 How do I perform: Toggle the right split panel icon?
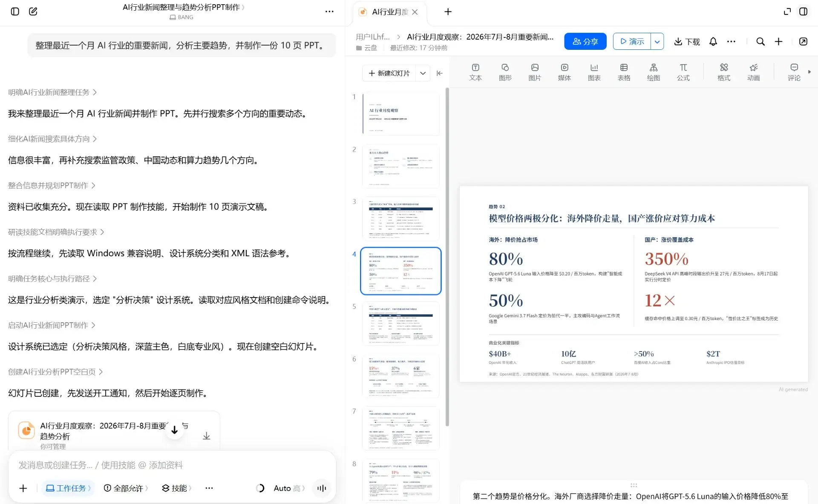coord(804,11)
